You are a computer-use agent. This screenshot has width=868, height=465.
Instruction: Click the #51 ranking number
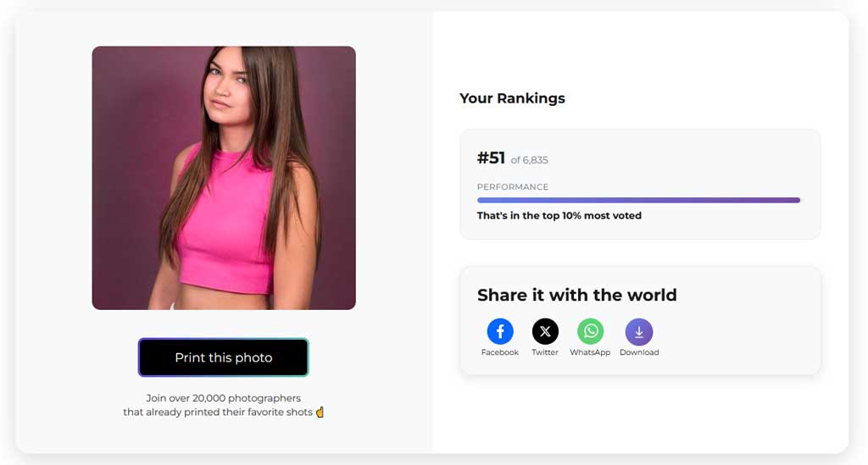pos(491,158)
